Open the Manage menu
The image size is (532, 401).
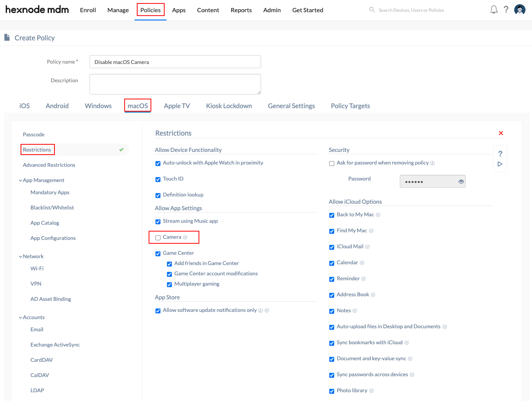(118, 10)
